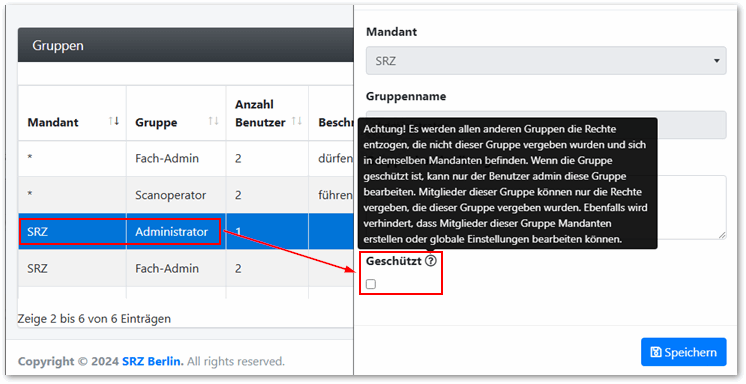Select the SRZ Administrator row

click(186, 232)
